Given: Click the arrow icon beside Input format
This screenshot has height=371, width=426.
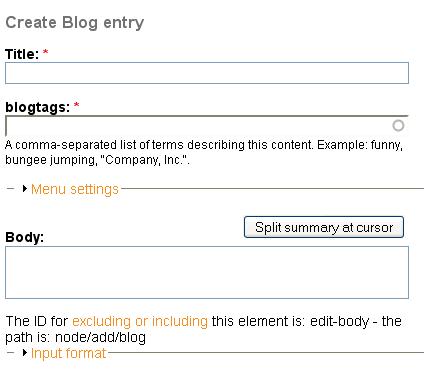Looking at the screenshot, I should coord(25,353).
